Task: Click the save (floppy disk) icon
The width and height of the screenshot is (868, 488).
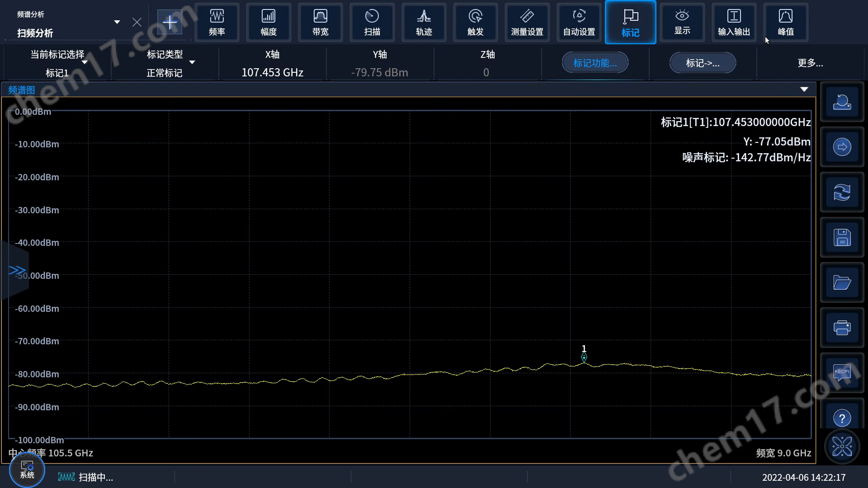Action: click(x=842, y=237)
